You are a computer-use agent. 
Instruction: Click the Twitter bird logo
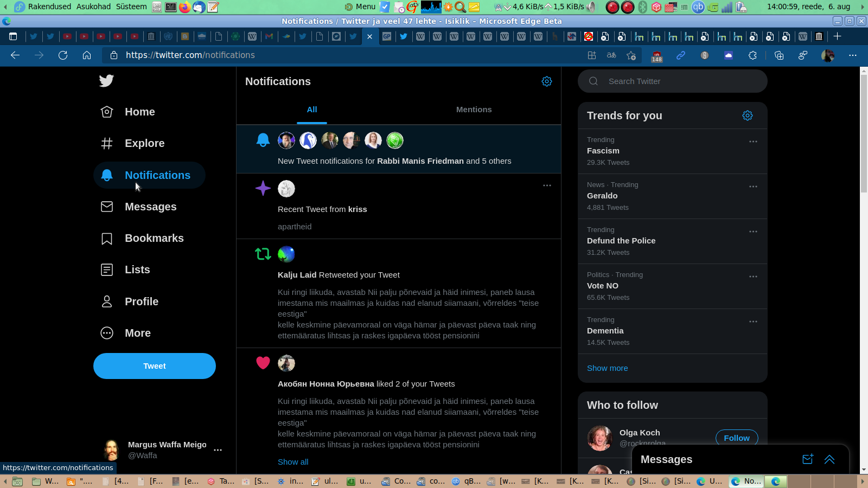pyautogui.click(x=106, y=81)
